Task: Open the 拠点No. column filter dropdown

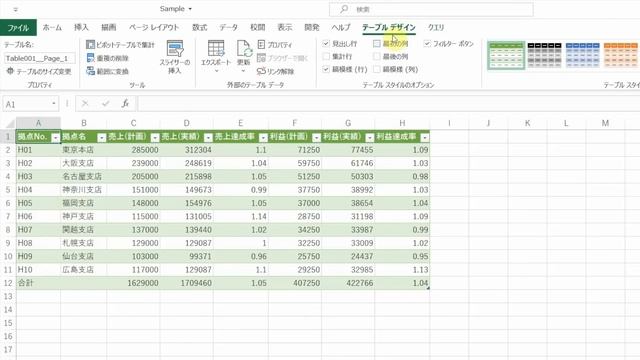Action: coord(56,138)
